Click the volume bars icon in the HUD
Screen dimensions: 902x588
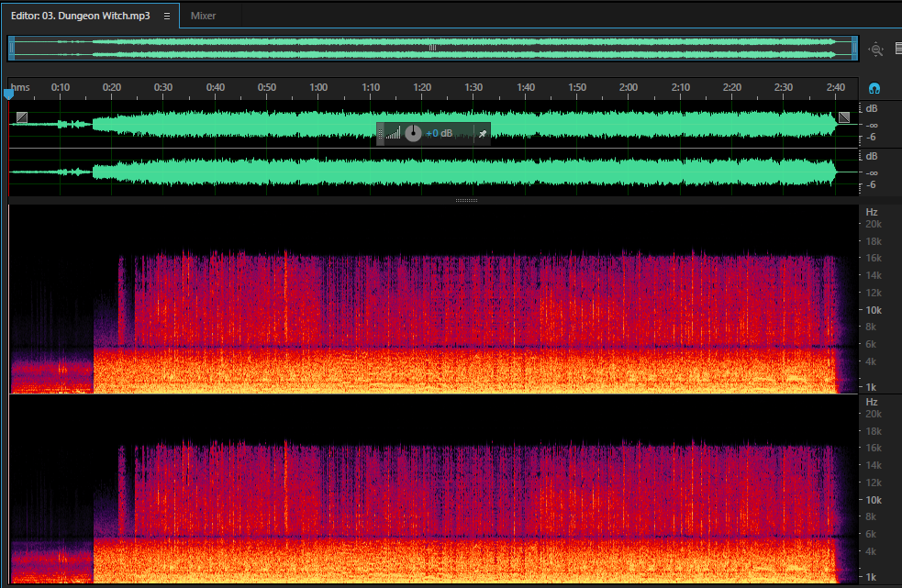coord(394,134)
